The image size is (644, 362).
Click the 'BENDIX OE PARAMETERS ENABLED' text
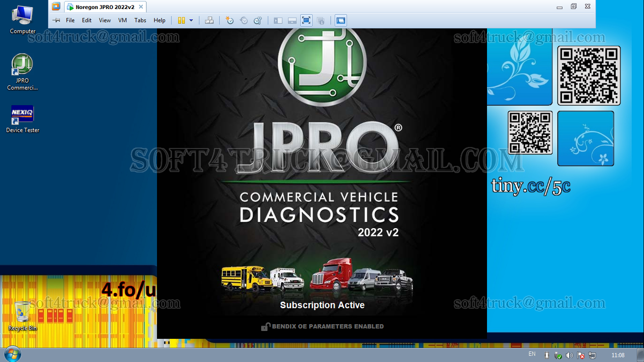pos(328,326)
